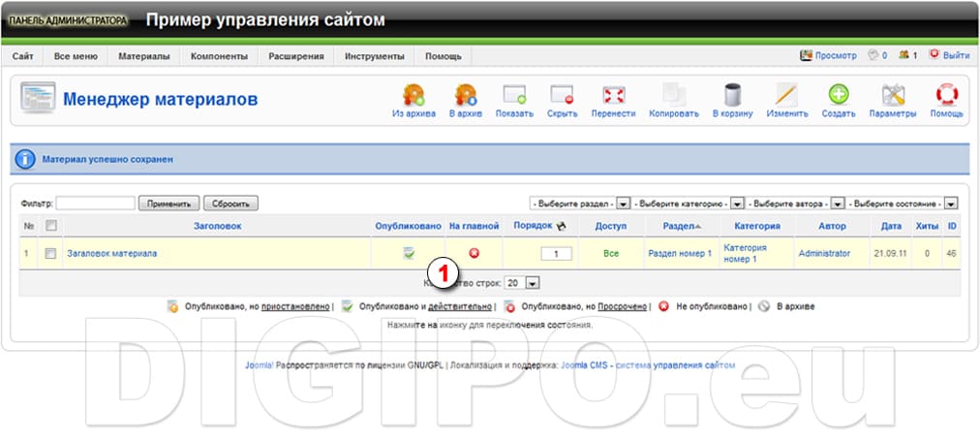Check the box for 'Заголовок материала' row
The height and width of the screenshot is (442, 980).
coord(51,253)
